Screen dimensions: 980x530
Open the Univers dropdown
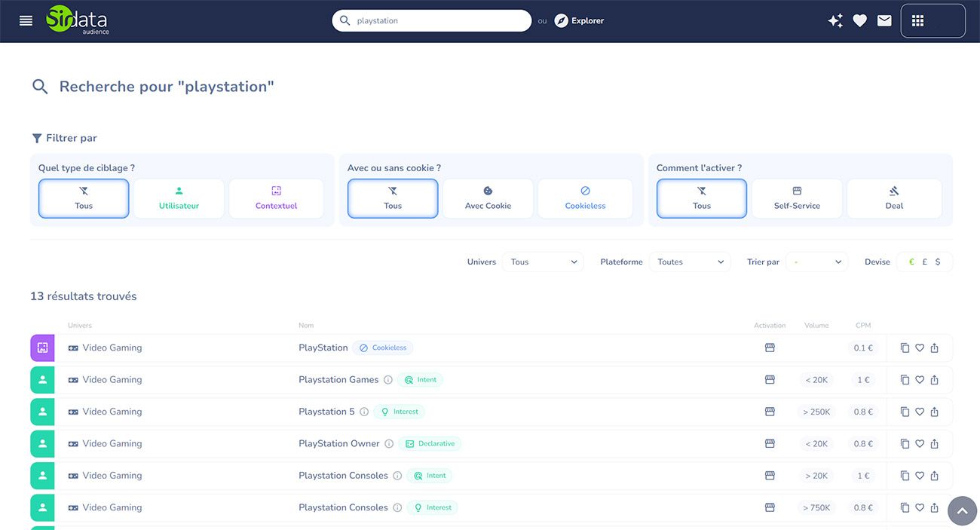tap(543, 262)
